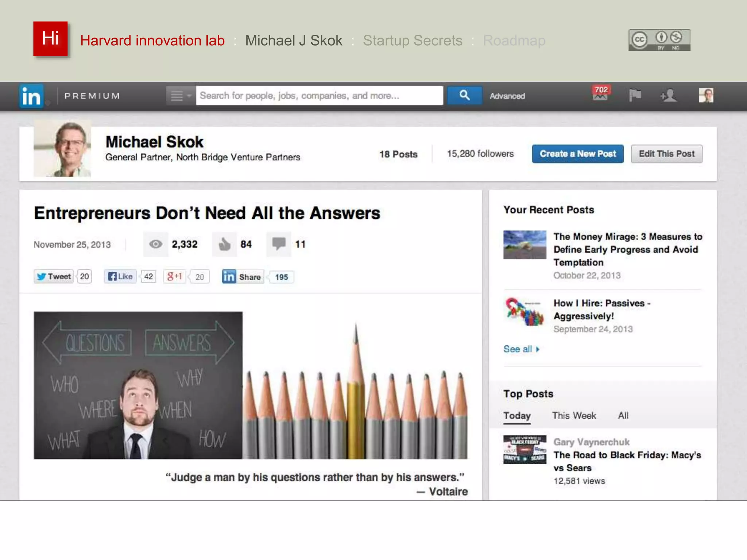The image size is (747, 560).
Task: Click the Your Recent Posts heading
Action: point(549,210)
